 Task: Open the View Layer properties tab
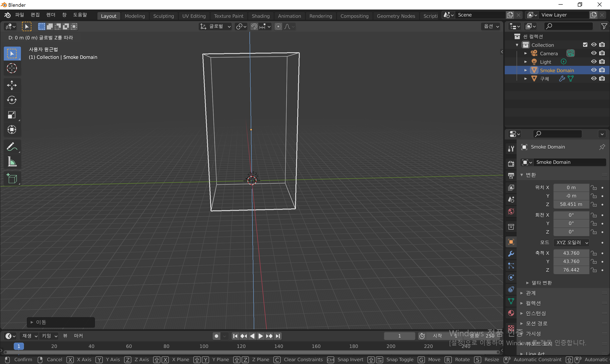tap(511, 188)
